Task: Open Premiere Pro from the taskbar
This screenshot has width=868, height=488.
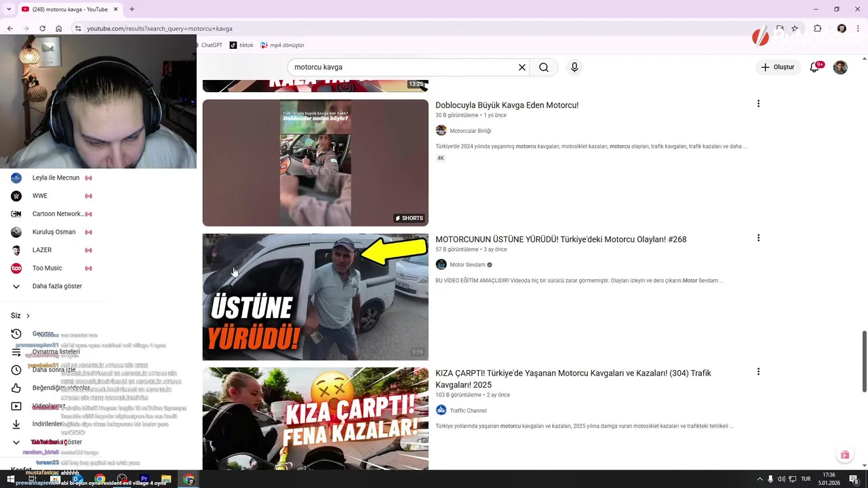Action: coord(144,479)
